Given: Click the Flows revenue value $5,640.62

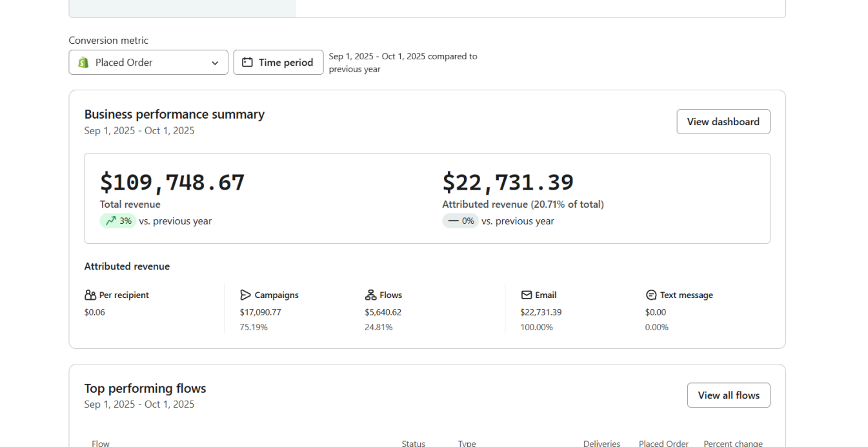Looking at the screenshot, I should [383, 312].
